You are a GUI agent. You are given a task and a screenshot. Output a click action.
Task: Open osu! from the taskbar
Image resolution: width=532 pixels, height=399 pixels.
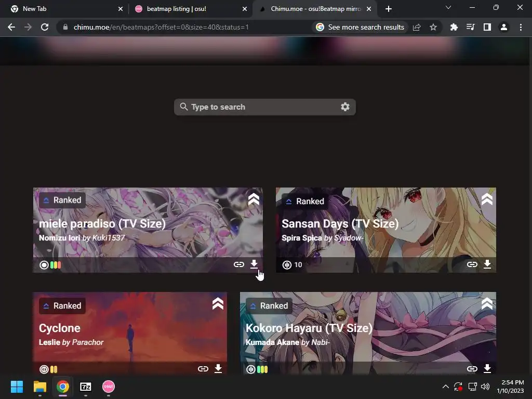109,387
